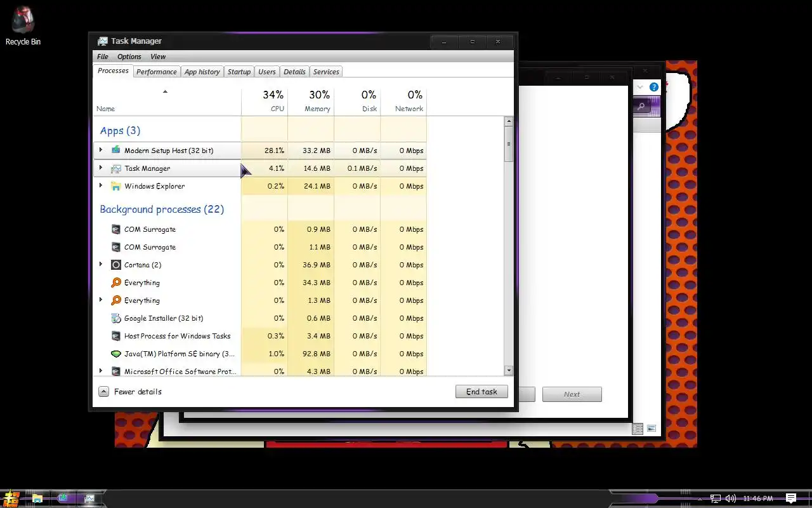Click the Java Platform SE binary icon
812x508 pixels.
pyautogui.click(x=115, y=354)
